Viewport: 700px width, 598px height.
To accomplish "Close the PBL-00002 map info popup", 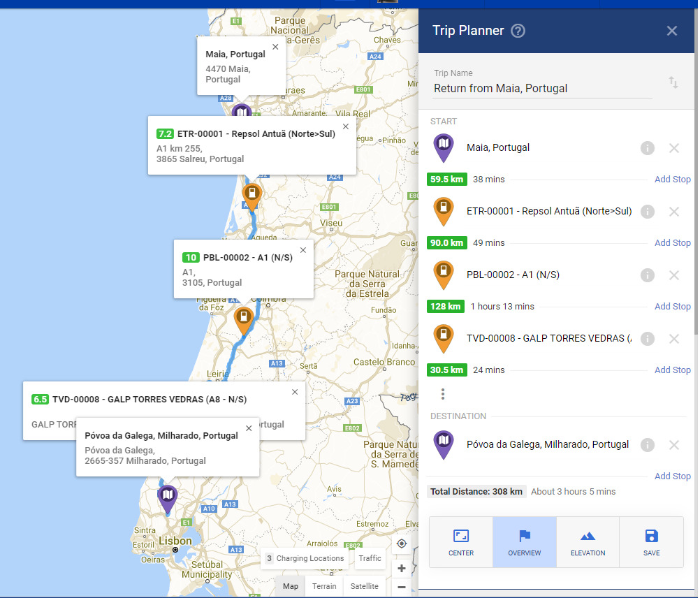I will coord(303,250).
